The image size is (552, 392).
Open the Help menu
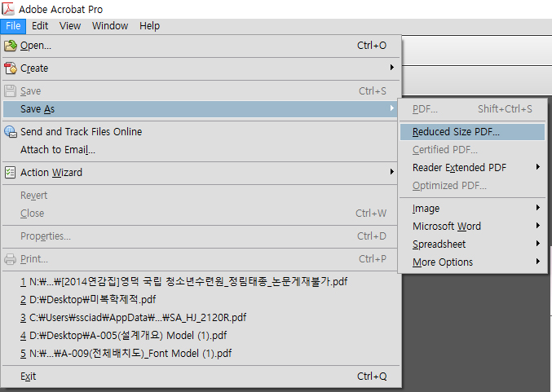tap(149, 26)
